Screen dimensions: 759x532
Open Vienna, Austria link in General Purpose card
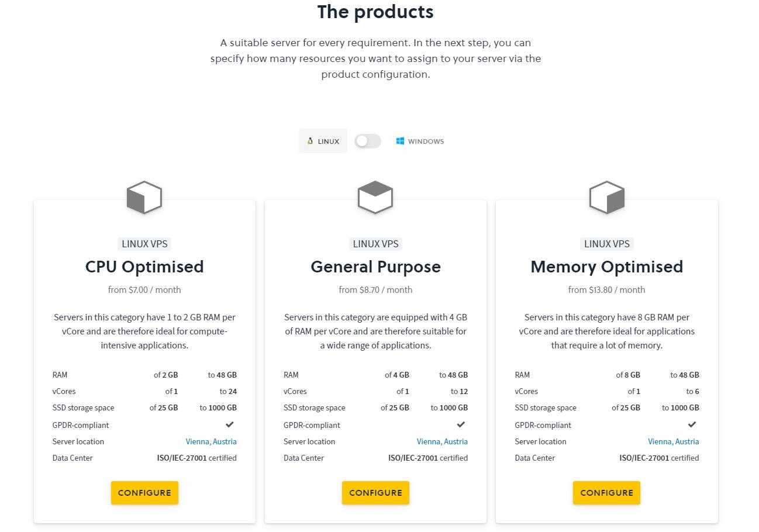(x=442, y=441)
